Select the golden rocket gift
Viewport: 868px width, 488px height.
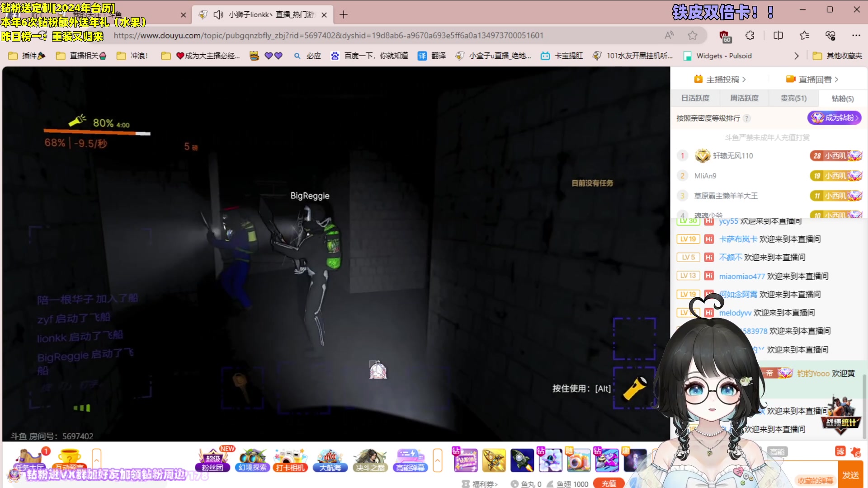pyautogui.click(x=494, y=460)
